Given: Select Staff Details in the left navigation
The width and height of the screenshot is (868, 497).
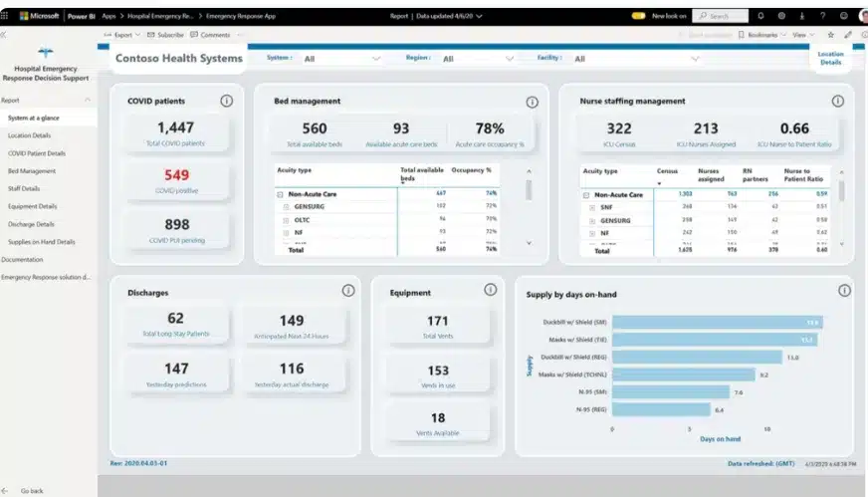Looking at the screenshot, I should 24,189.
